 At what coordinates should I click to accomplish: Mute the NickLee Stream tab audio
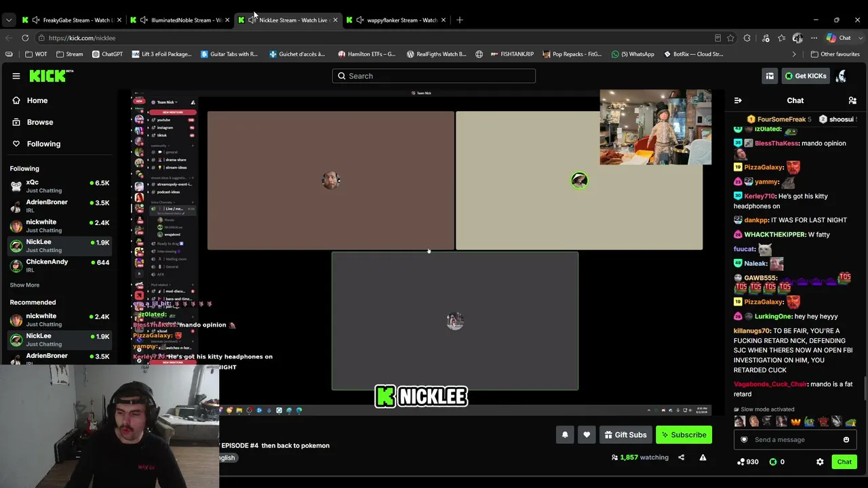point(252,20)
